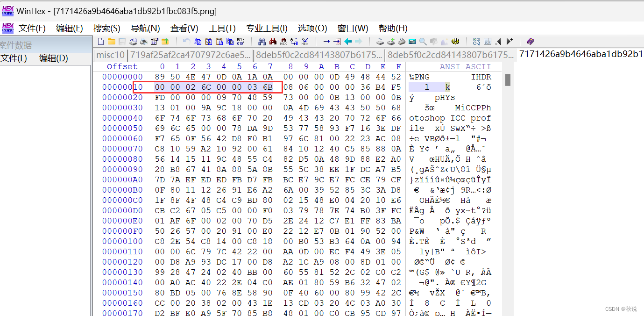Click ASCII text "pHYs" in row 00000020

445,97
